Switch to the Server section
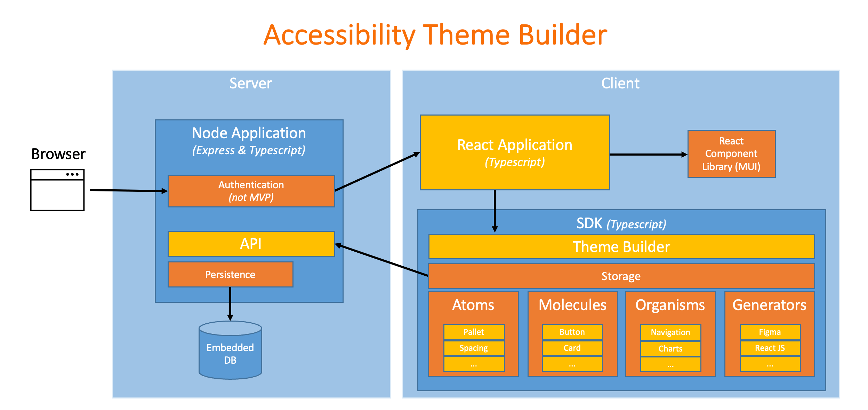 250,84
